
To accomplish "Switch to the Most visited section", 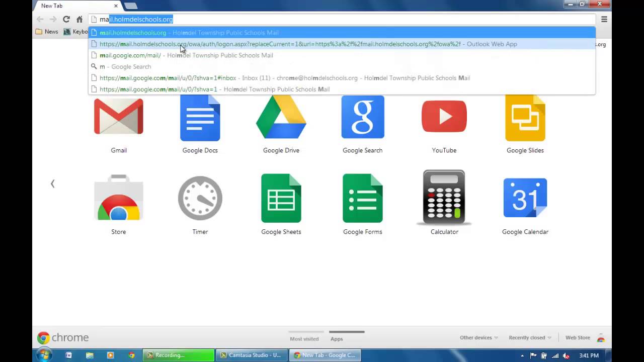I will click(304, 339).
